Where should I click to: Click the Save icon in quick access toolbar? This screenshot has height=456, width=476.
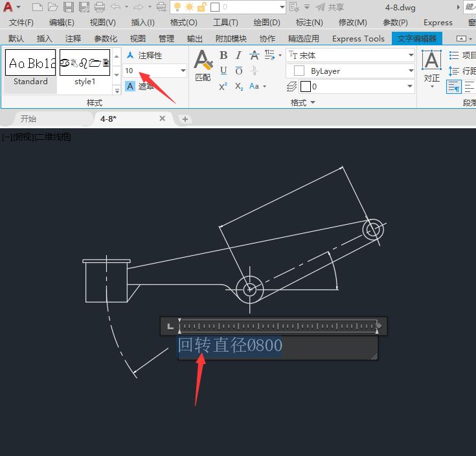tap(68, 7)
